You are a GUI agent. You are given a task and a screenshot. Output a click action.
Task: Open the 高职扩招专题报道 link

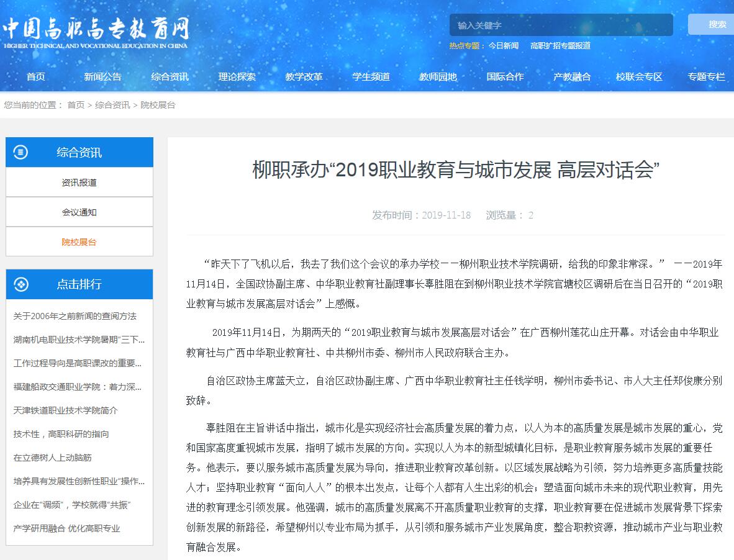click(x=560, y=45)
